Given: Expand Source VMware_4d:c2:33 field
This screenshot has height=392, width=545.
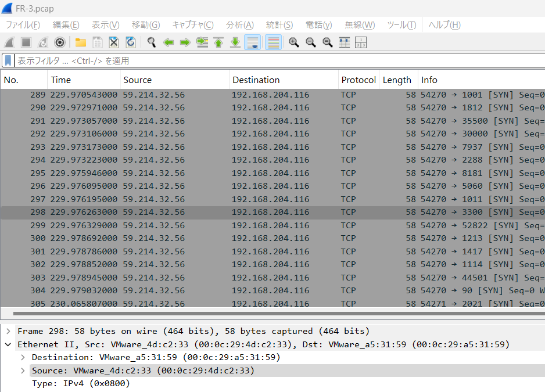Looking at the screenshot, I should [x=23, y=371].
